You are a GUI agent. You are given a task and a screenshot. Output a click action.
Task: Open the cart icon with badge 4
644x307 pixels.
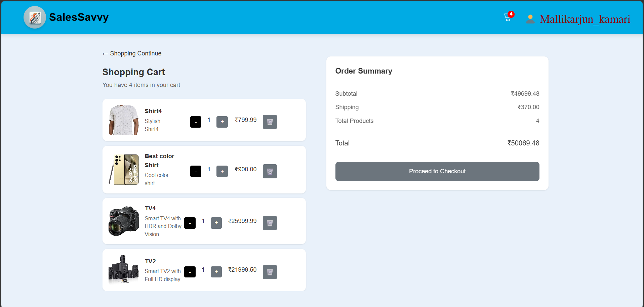pyautogui.click(x=508, y=17)
